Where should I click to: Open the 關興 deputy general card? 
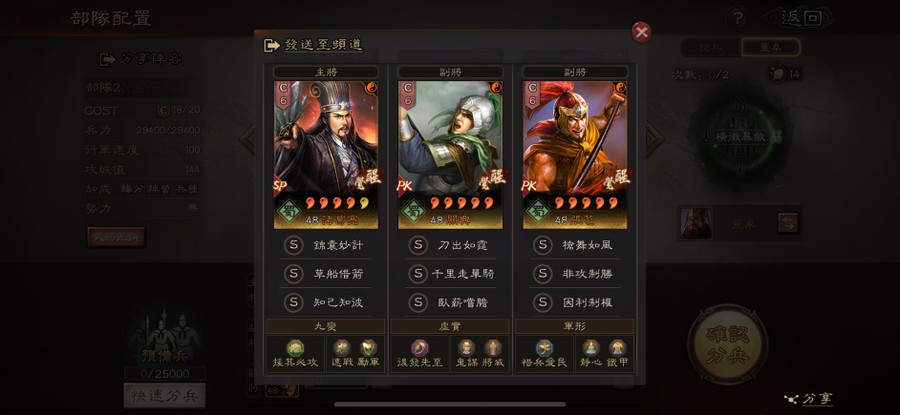pyautogui.click(x=450, y=155)
